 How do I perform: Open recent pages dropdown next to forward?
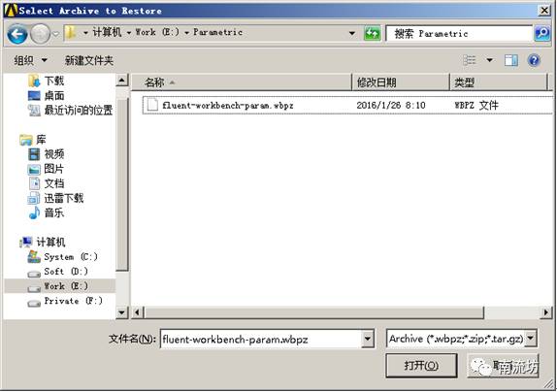55,34
